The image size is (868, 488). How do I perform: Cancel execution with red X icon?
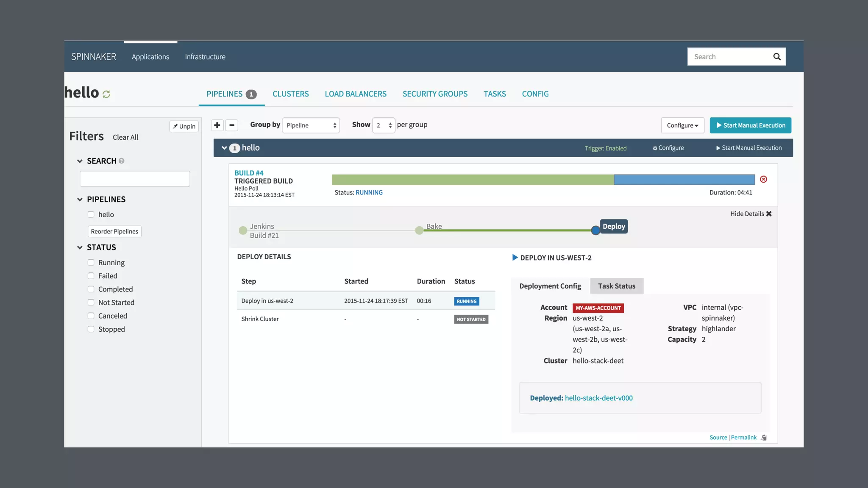click(763, 179)
